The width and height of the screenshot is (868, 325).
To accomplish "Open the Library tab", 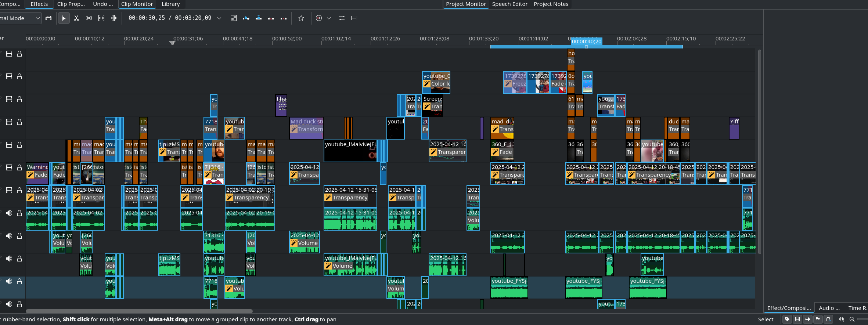I will [170, 4].
